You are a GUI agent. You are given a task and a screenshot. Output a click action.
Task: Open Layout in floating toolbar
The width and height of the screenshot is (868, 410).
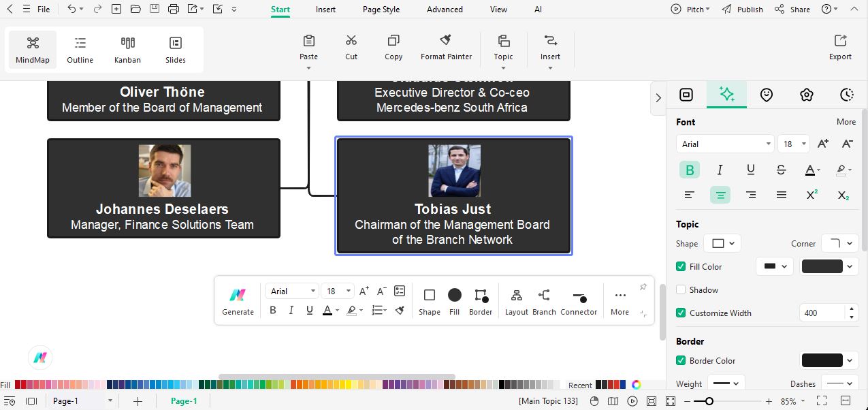(517, 301)
